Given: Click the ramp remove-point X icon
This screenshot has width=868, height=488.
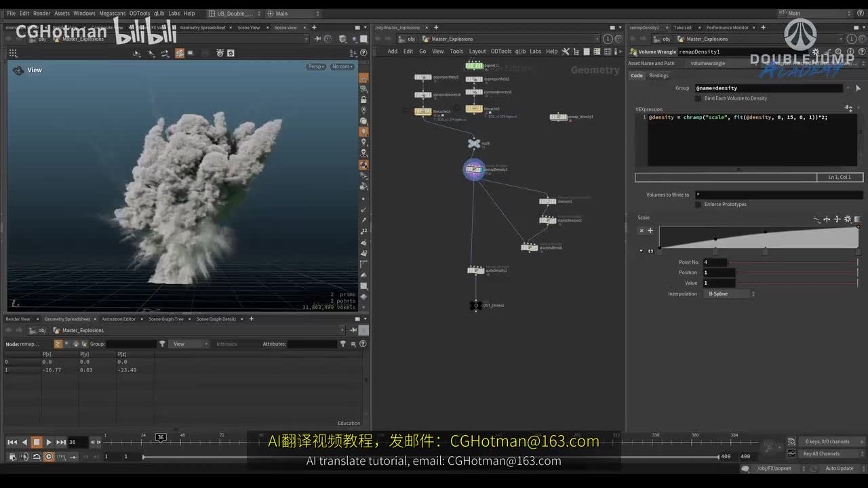Looking at the screenshot, I should (x=642, y=230).
